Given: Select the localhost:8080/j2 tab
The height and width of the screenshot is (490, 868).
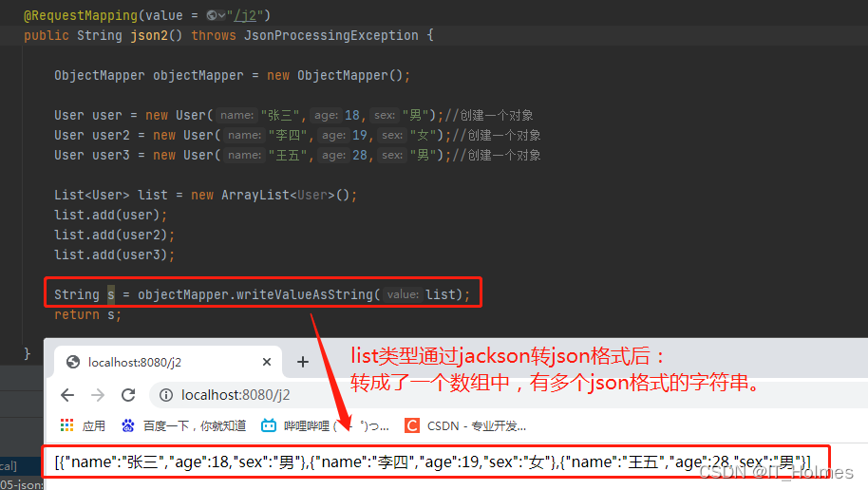Looking at the screenshot, I should pos(168,362).
